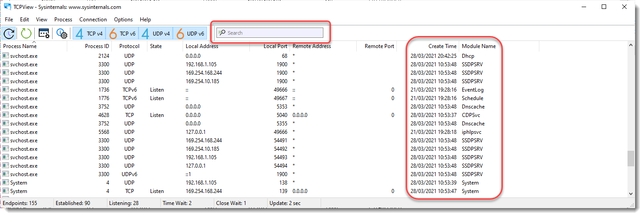
Task: Toggle the UDP v4 filter
Action: click(x=156, y=33)
